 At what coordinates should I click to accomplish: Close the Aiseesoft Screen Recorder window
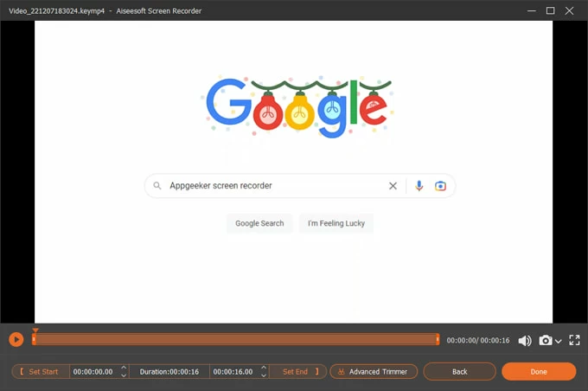pos(569,10)
